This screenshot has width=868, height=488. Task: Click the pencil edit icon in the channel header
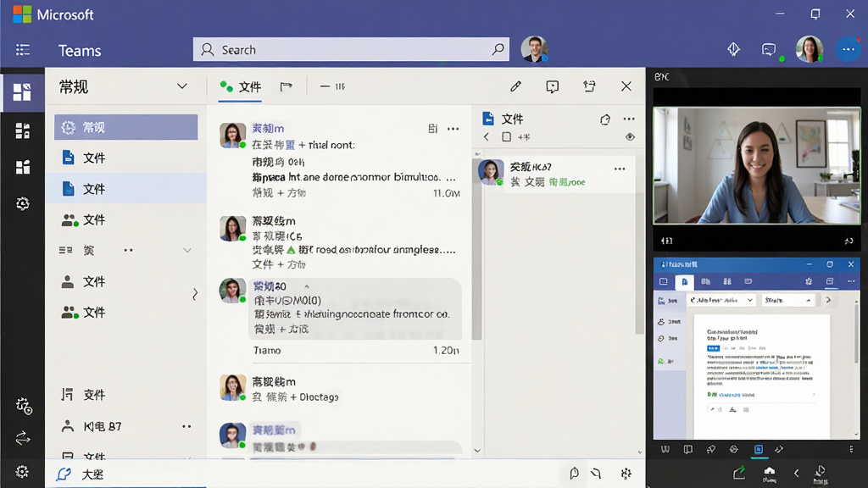click(515, 86)
